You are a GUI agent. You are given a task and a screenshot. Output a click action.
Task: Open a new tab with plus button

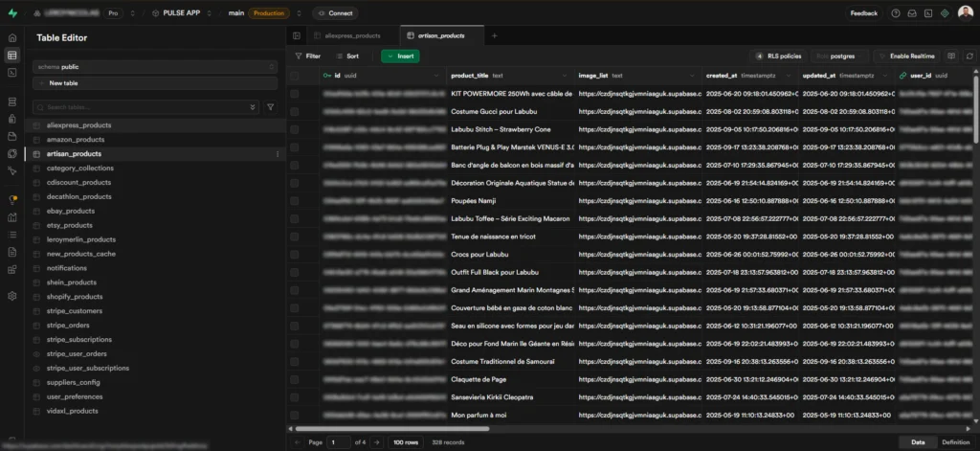tap(495, 35)
